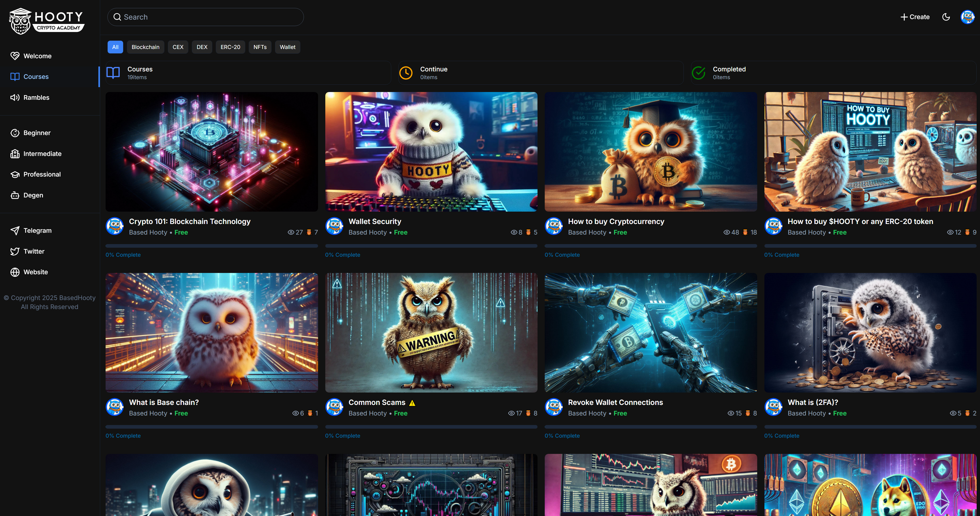Screen dimensions: 980x516
Task: Click views eye icon on Crypto 101
Action: point(291,232)
